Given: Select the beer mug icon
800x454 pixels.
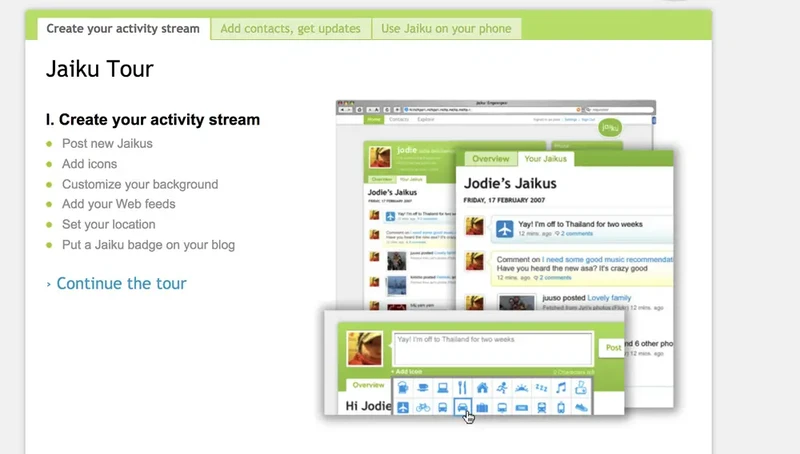Looking at the screenshot, I should (403, 386).
